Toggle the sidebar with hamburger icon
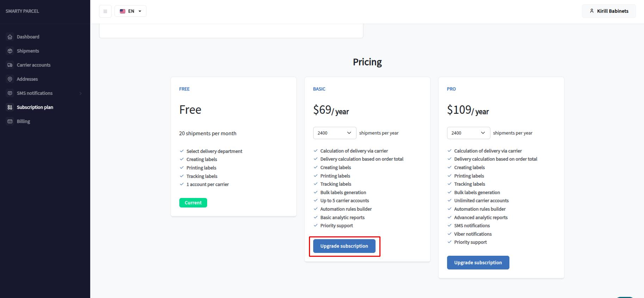Screen dimensions: 644x298 point(105,11)
